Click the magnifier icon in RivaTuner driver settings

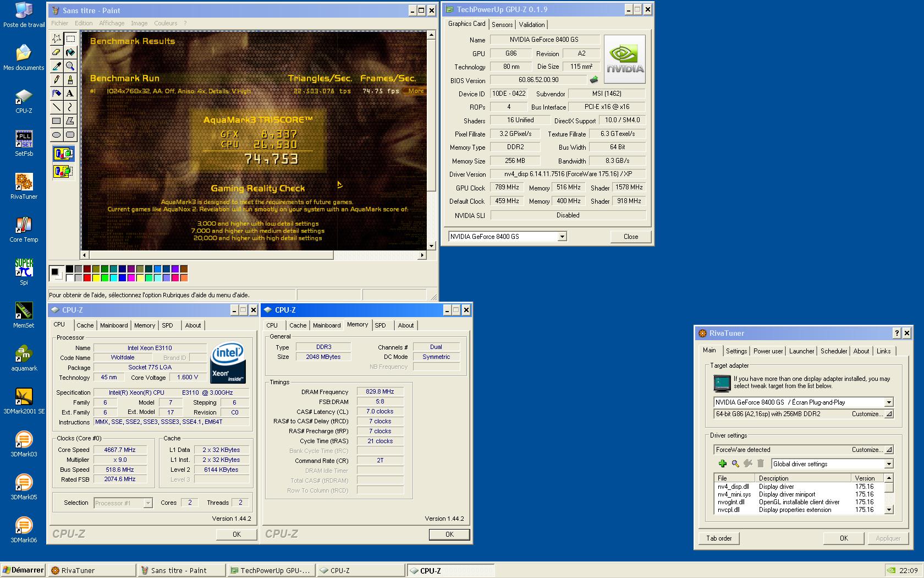coord(735,464)
